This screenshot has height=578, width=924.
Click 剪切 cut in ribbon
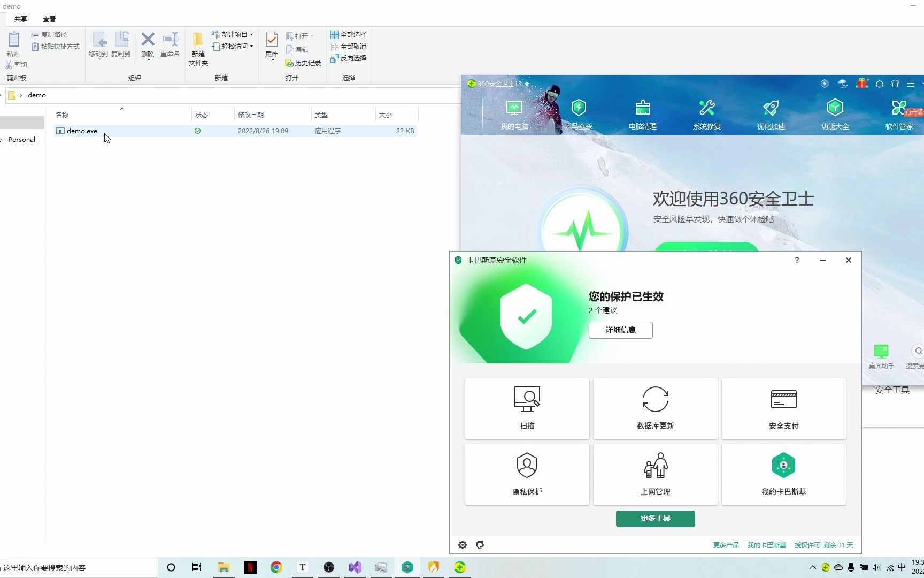(x=16, y=65)
